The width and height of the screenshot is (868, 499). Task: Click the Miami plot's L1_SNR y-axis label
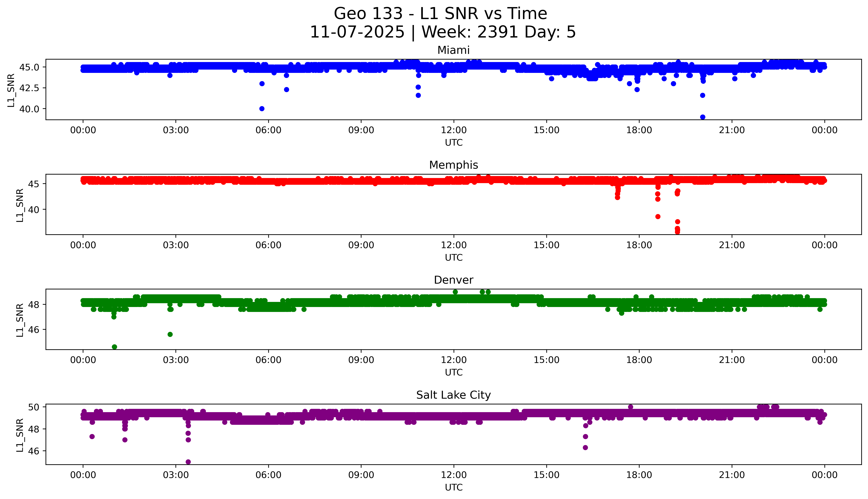pos(11,90)
